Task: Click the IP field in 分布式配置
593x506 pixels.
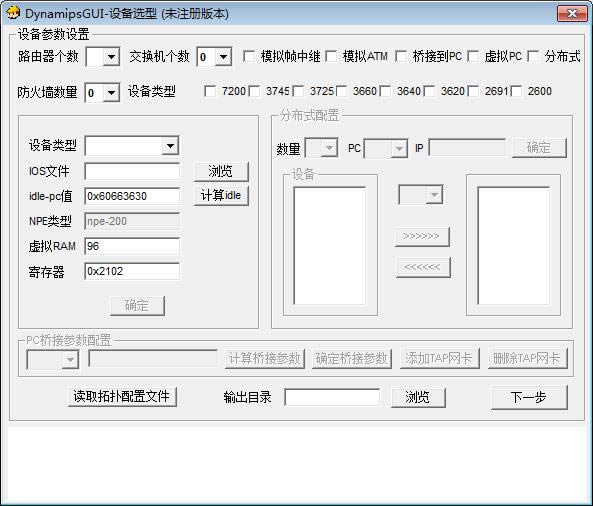Action: click(467, 147)
